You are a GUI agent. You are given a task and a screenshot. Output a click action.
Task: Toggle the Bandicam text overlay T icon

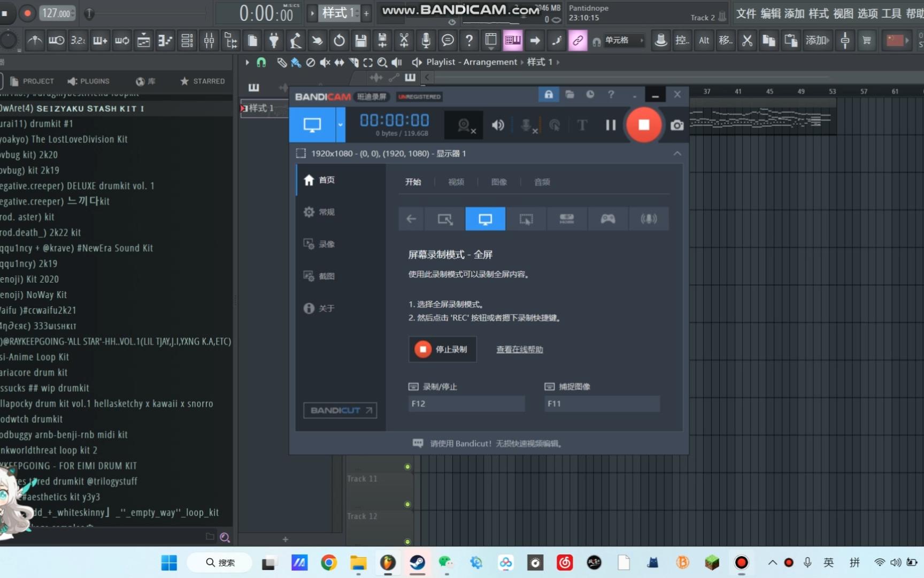click(x=582, y=125)
